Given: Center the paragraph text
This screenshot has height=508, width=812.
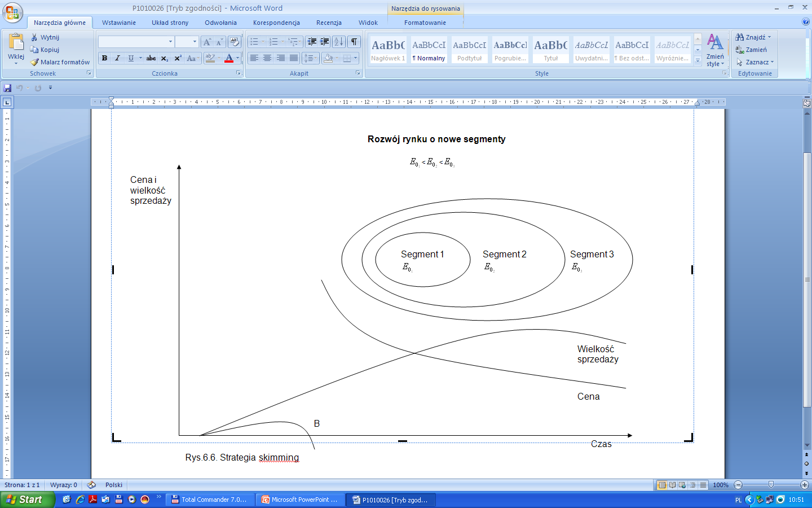Looking at the screenshot, I should [267, 58].
